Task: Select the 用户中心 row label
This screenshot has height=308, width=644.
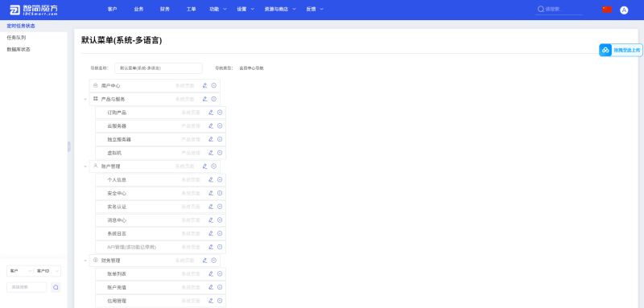Action: tap(110, 86)
